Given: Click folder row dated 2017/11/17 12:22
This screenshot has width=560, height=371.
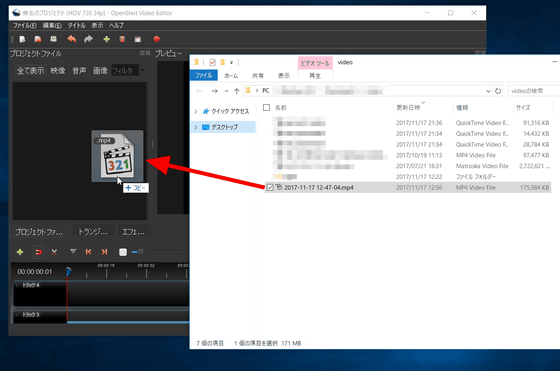Looking at the screenshot, I should [x=408, y=177].
